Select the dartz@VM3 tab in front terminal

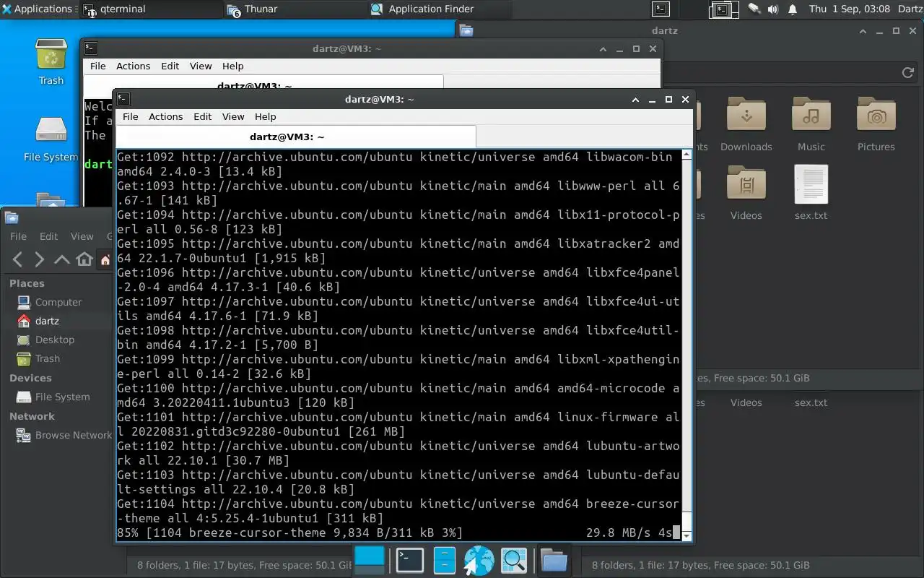296,137
